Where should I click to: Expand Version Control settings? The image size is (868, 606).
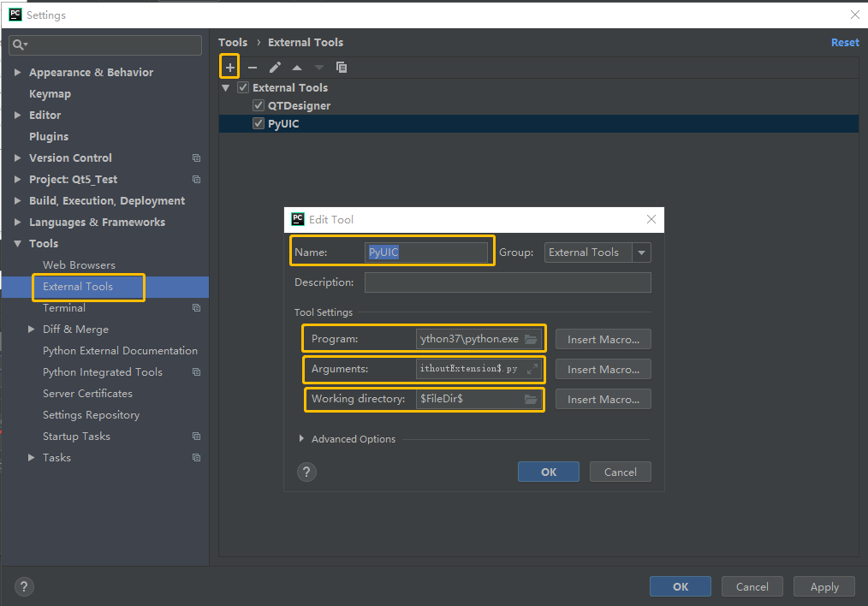pyautogui.click(x=18, y=157)
